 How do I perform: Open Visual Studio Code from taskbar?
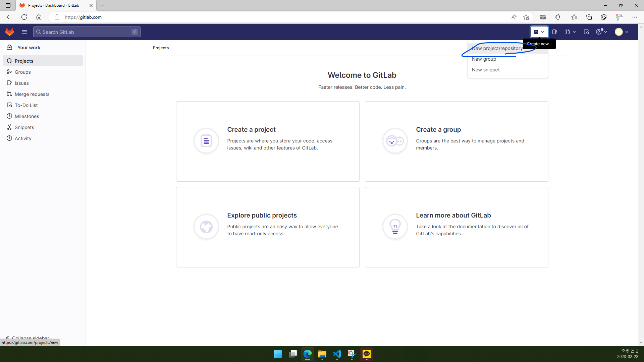337,354
